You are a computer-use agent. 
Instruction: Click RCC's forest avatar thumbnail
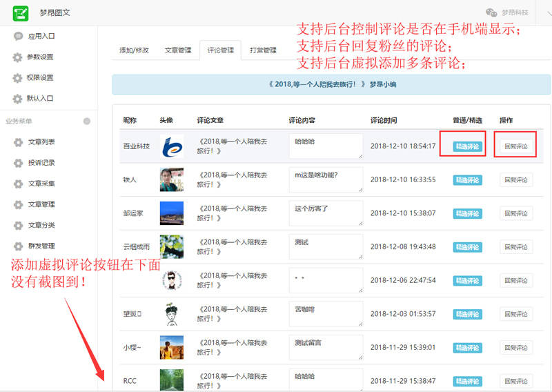(x=172, y=380)
